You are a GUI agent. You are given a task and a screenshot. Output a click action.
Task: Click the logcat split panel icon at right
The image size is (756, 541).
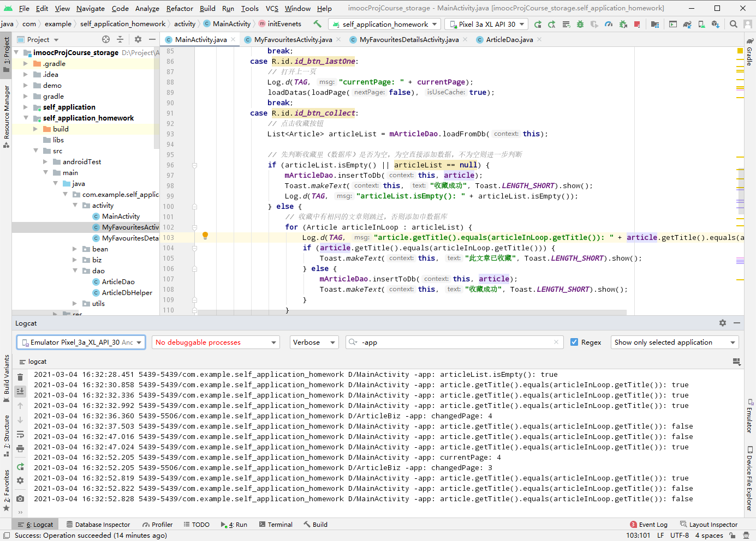coord(736,362)
